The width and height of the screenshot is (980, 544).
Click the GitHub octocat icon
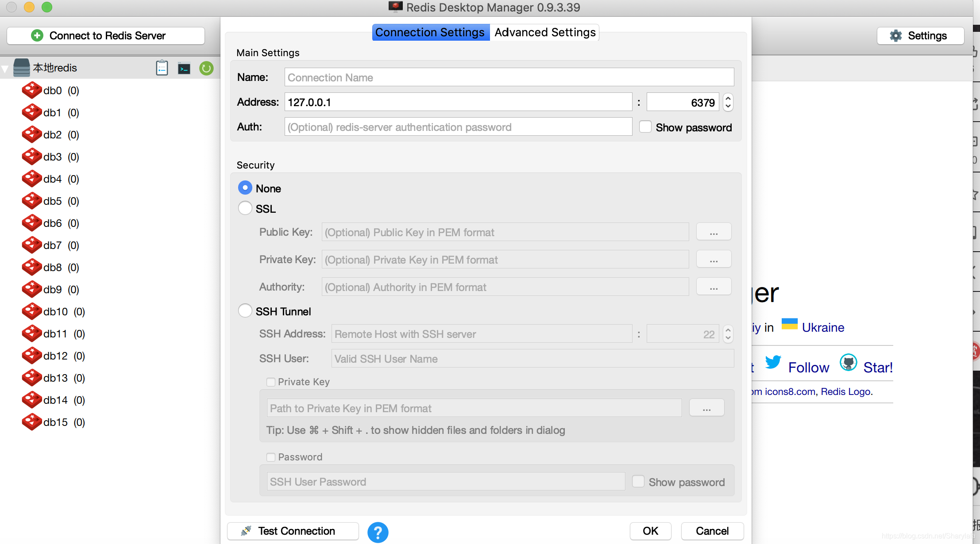[x=849, y=363]
